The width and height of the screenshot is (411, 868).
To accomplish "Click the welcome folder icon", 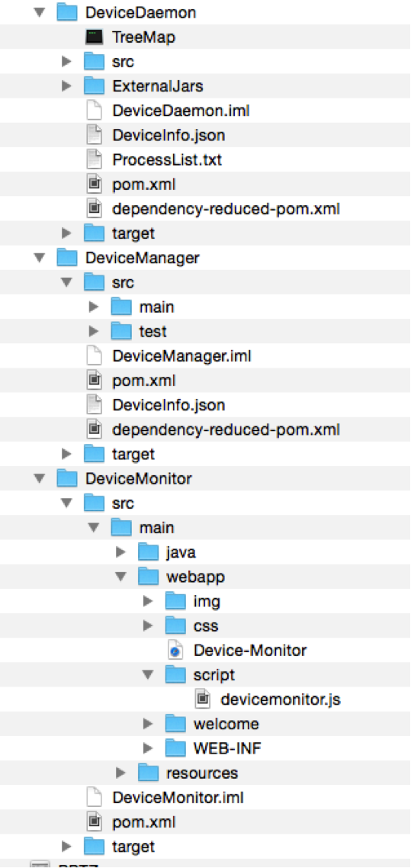I will [176, 724].
